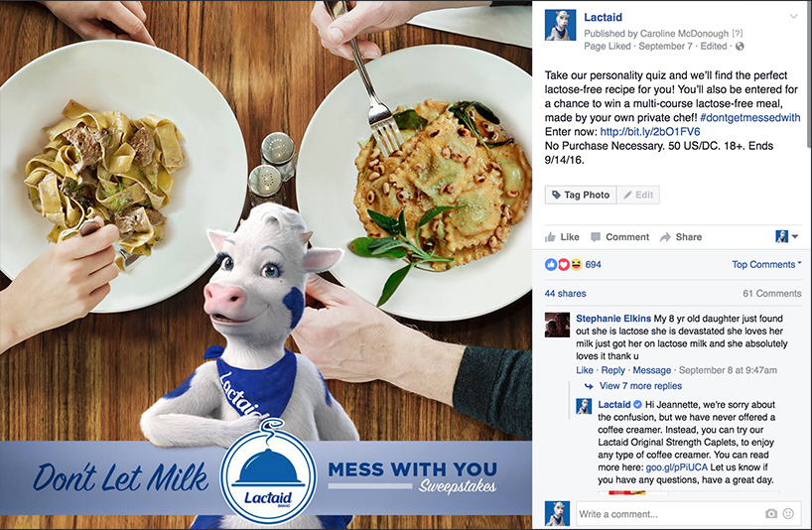The image size is (812, 530).
Task: Click the Share arrow icon
Action: [665, 237]
